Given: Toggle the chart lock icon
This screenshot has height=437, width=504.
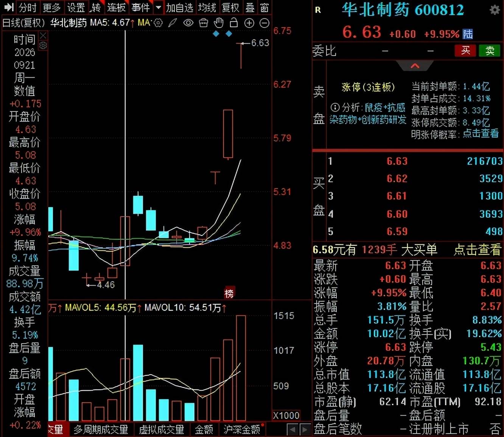Looking at the screenshot, I should click(234, 23).
